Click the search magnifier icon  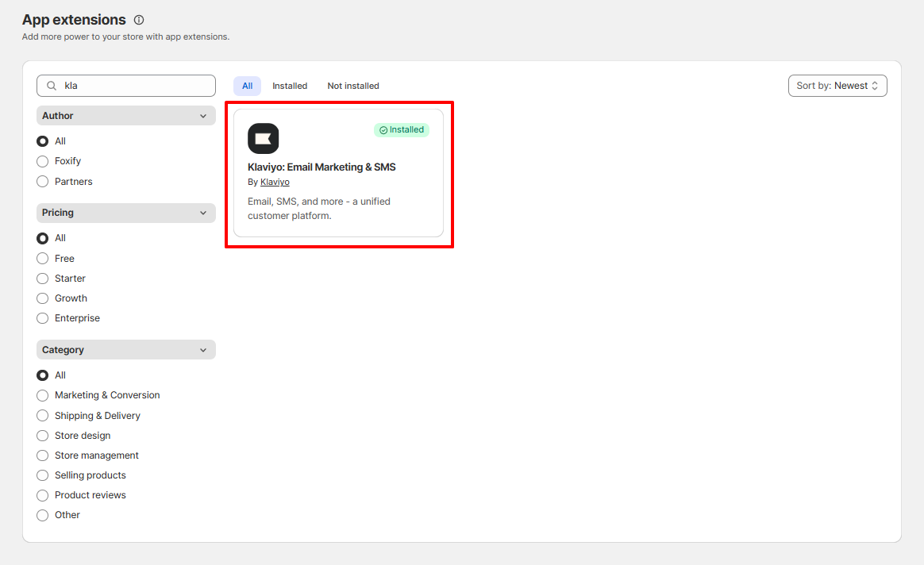tap(52, 86)
